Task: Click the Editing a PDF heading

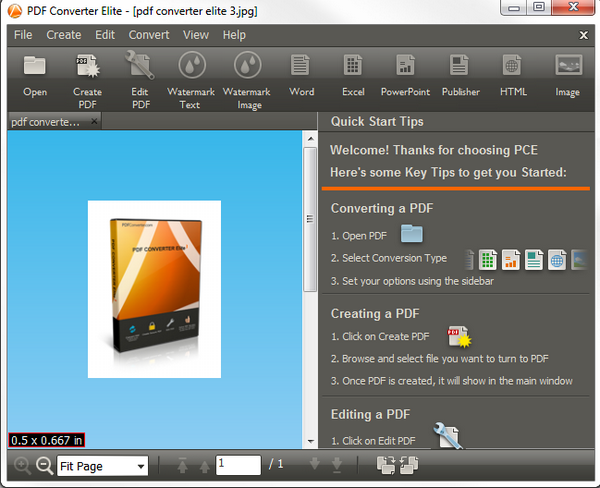Action: pos(370,414)
